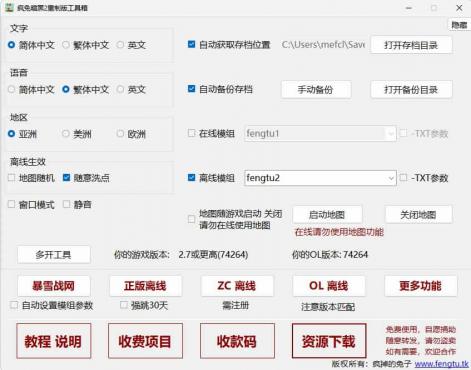The width and height of the screenshot is (471, 370).
Task: Click the app icon in title bar
Action: pyautogui.click(x=9, y=7)
